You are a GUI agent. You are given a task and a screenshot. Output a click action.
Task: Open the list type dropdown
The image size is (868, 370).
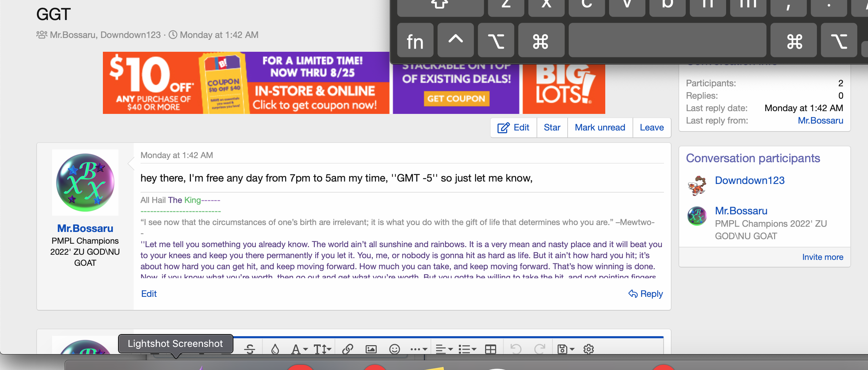[x=467, y=349]
